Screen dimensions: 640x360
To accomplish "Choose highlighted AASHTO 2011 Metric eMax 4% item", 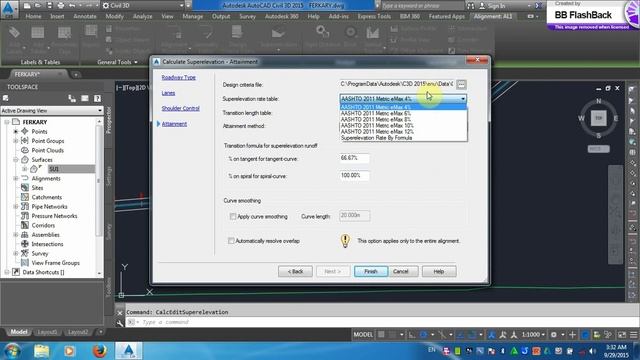I will [x=403, y=107].
